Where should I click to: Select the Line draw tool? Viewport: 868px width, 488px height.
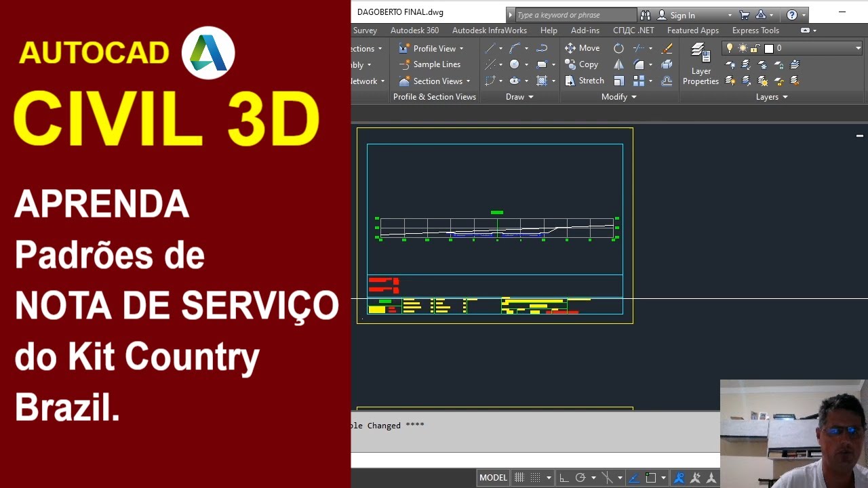click(x=490, y=48)
